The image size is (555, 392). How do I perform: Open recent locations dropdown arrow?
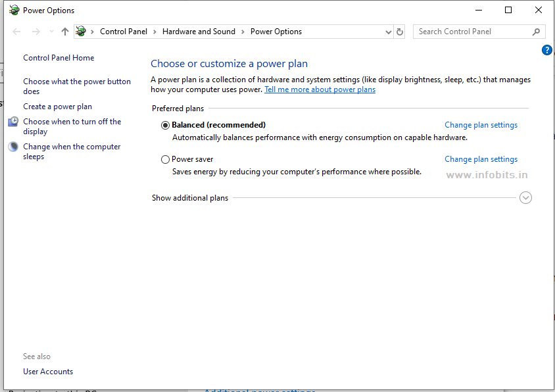(52, 32)
